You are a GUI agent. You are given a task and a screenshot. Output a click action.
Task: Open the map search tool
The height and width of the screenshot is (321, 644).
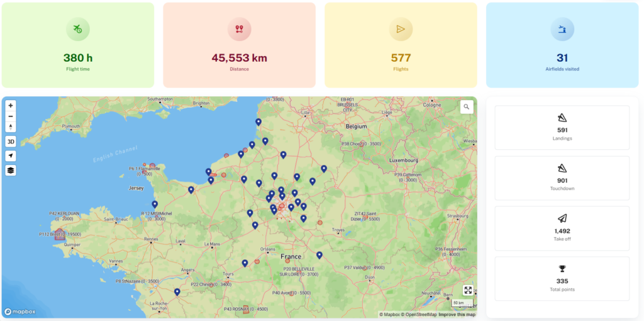click(x=466, y=107)
